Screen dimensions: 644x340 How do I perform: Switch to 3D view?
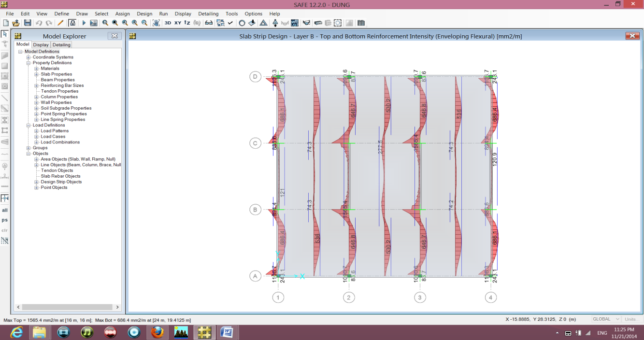168,23
